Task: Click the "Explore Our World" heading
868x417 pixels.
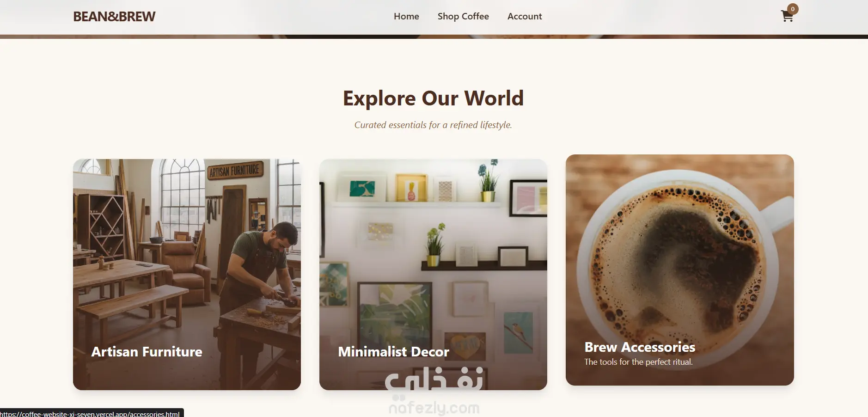Action: click(x=433, y=98)
